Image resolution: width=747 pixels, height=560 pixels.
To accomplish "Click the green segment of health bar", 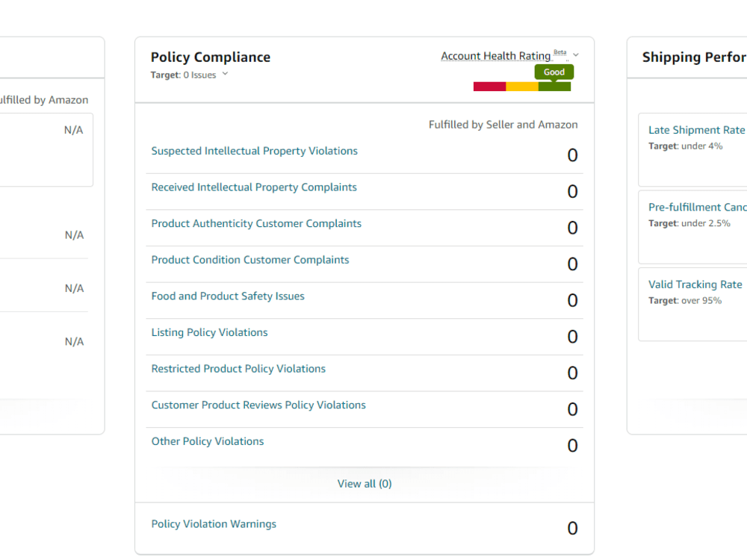I will click(554, 87).
